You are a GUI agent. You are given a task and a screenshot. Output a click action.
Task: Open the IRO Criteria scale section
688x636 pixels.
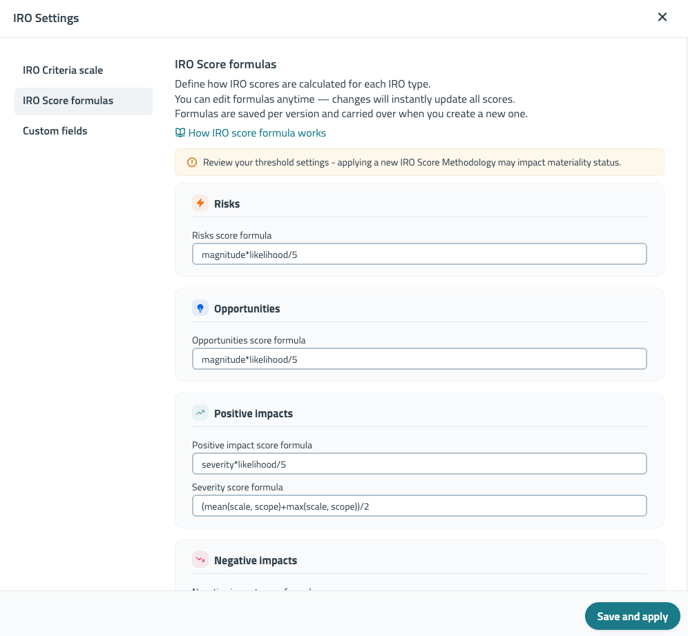63,70
